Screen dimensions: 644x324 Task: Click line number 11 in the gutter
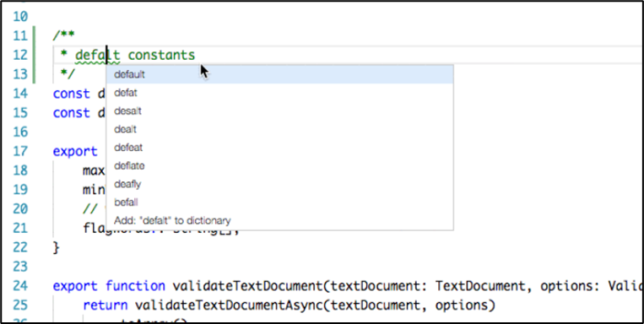[20, 35]
